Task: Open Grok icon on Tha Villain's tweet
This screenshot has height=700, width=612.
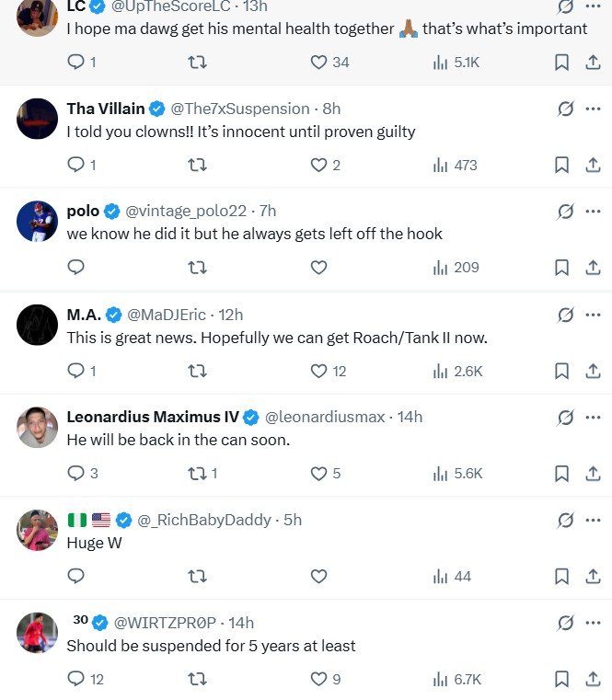Action: click(x=566, y=109)
